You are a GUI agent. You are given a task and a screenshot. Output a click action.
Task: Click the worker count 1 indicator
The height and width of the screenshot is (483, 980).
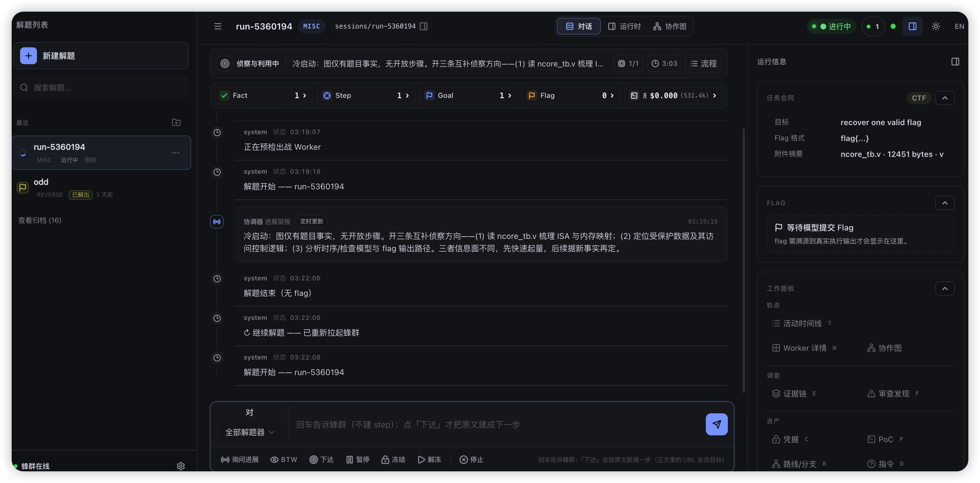click(x=873, y=26)
